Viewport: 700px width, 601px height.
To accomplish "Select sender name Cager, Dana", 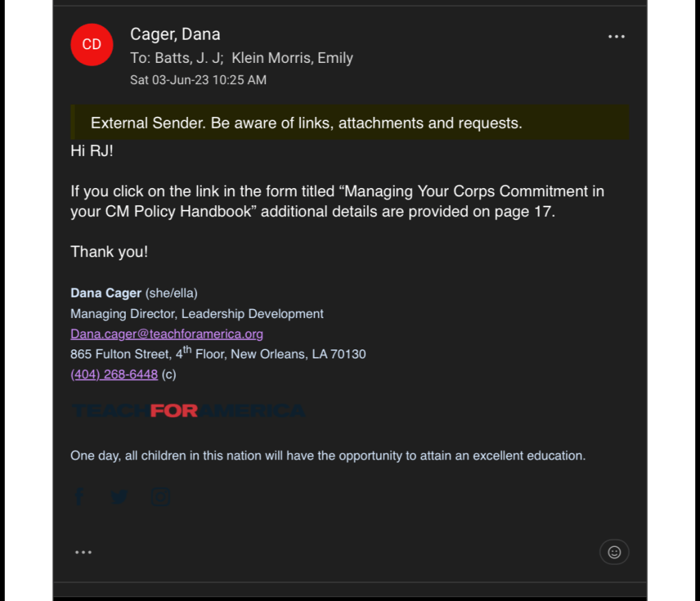I will pyautogui.click(x=175, y=34).
